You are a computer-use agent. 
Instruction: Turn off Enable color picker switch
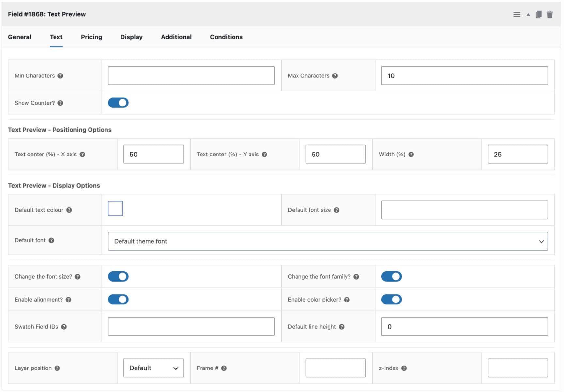[x=392, y=300]
